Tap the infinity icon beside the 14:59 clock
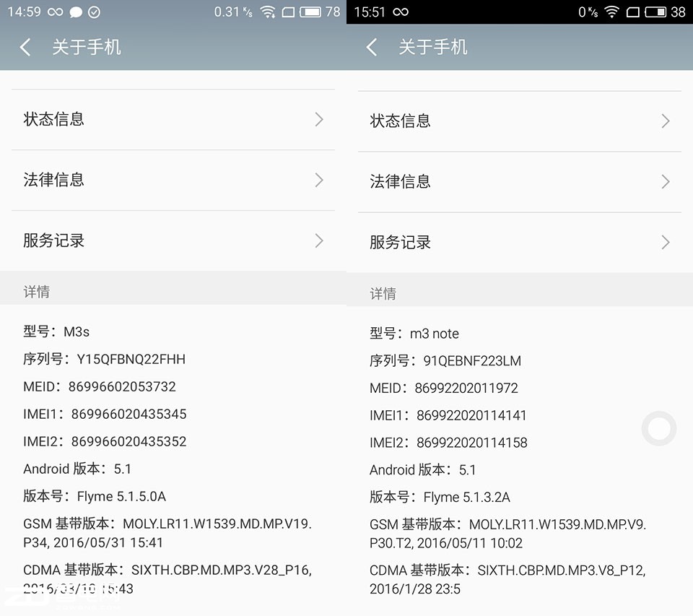 56,12
